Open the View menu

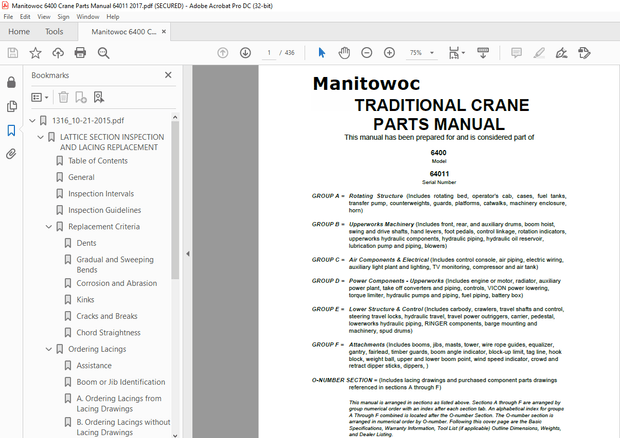click(39, 17)
